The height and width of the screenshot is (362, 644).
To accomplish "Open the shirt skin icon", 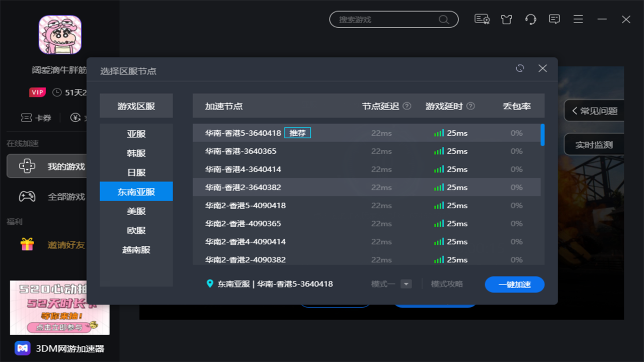I will (x=507, y=20).
